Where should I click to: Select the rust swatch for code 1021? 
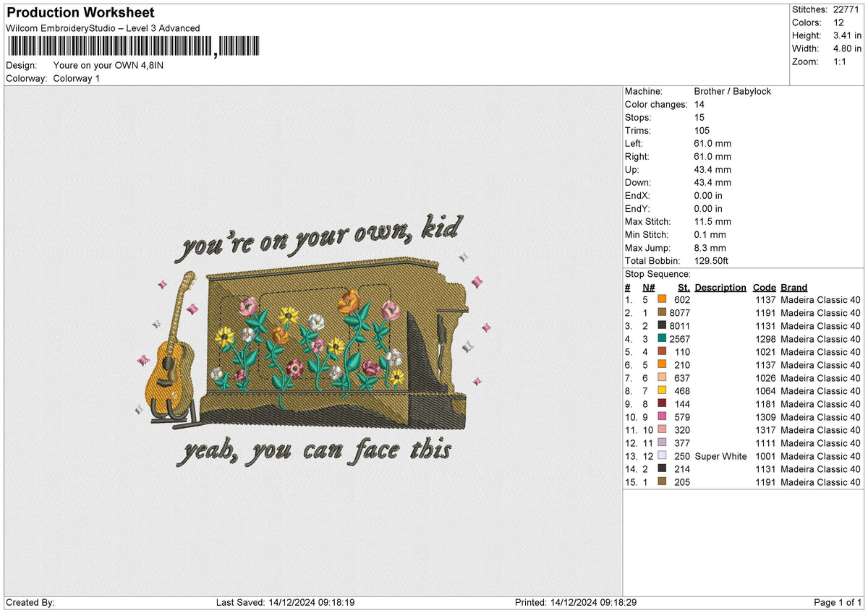pos(662,352)
